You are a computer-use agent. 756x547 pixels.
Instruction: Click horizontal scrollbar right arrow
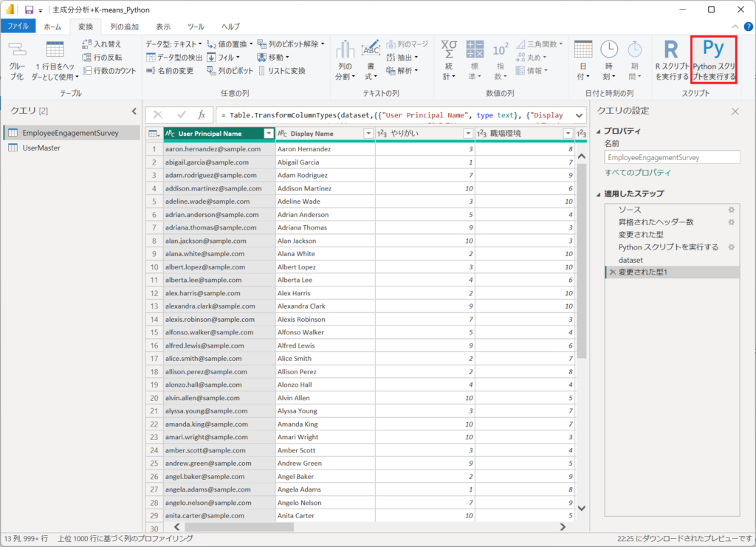563,527
